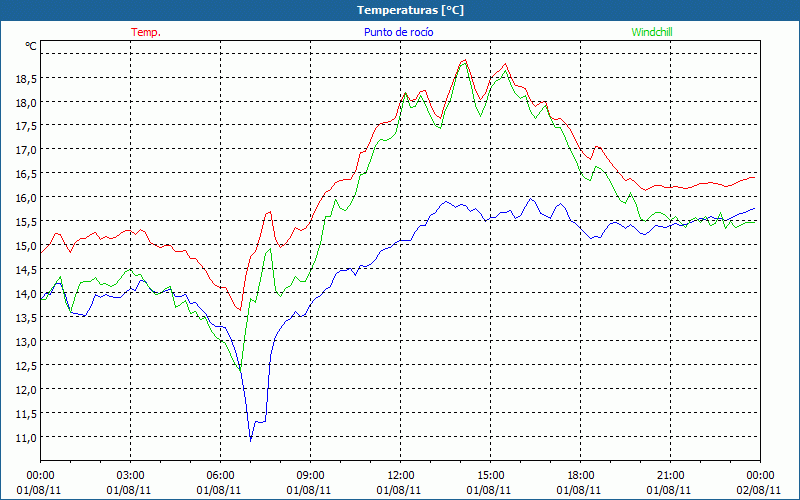Click the 06:00 time axis label
The width and height of the screenshot is (800, 500).
[x=220, y=476]
